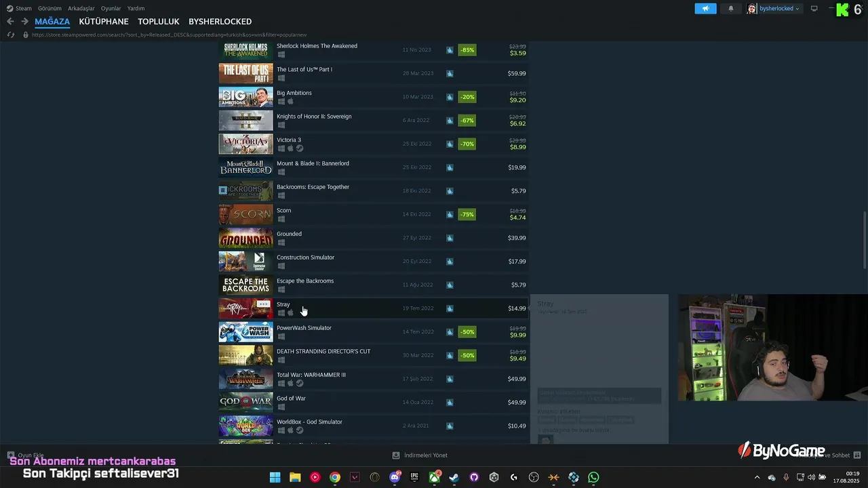Open Epic Games Launcher from the taskbar
This screenshot has height=488, width=868.
click(414, 477)
